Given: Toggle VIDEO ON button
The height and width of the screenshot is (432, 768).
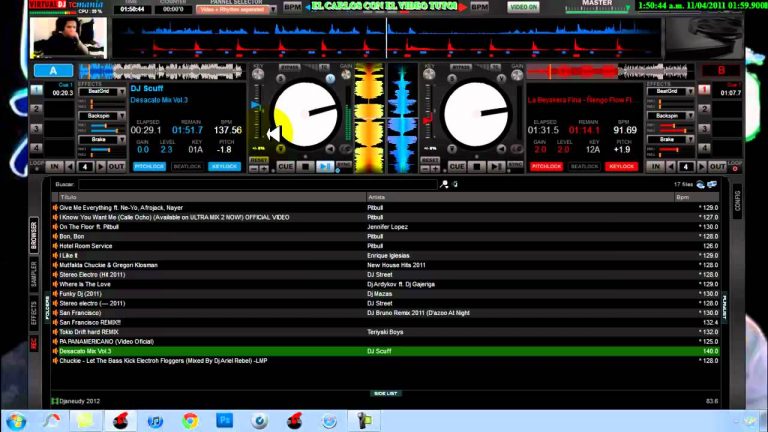Looking at the screenshot, I should tap(523, 7).
